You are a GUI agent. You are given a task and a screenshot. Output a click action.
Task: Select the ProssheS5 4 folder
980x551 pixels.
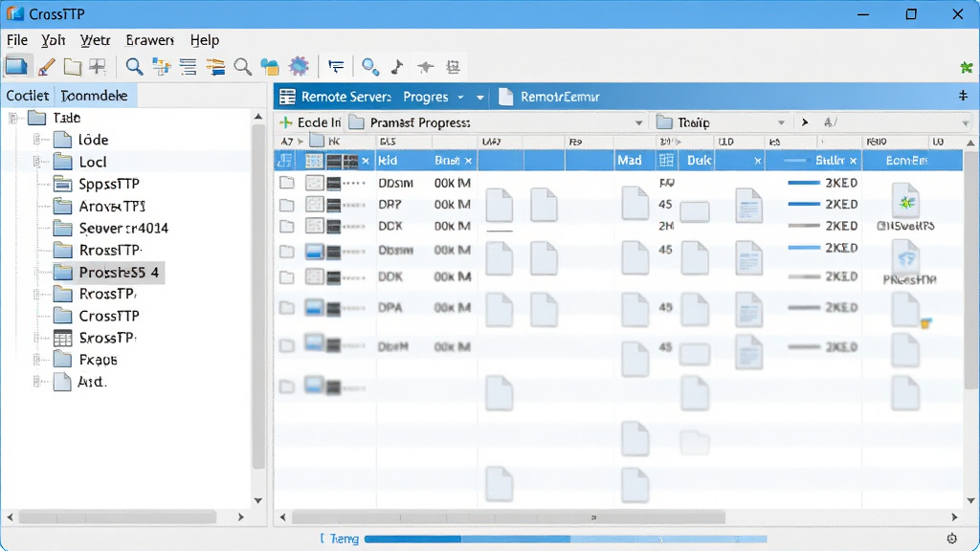pyautogui.click(x=108, y=273)
